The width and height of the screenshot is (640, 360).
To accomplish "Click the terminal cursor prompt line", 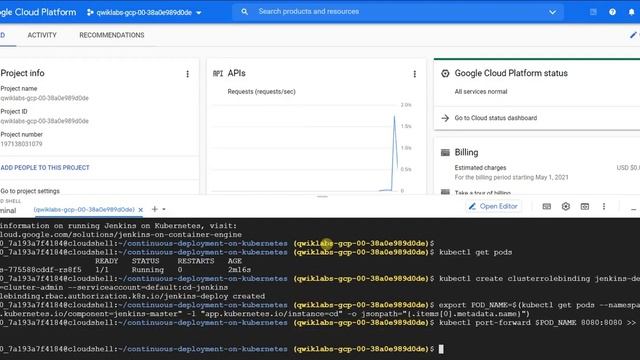I will point(441,349).
